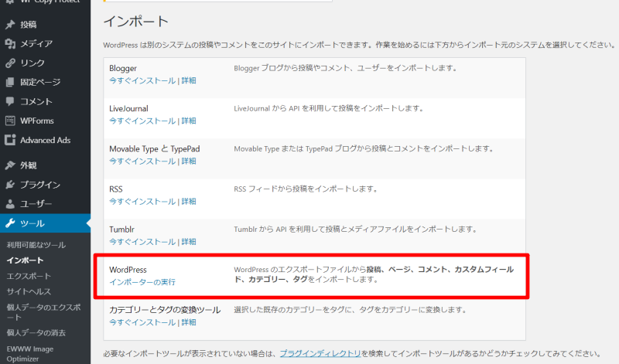The width and height of the screenshot is (619, 364).
Task: Click the Tumblr importer name
Action: point(121,229)
